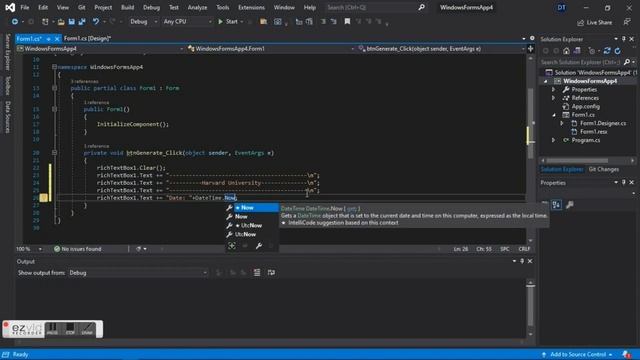Viewport: 640px width, 360px height.
Task: Click the Solution Explorer search magnifier icon
Action: click(x=627, y=62)
